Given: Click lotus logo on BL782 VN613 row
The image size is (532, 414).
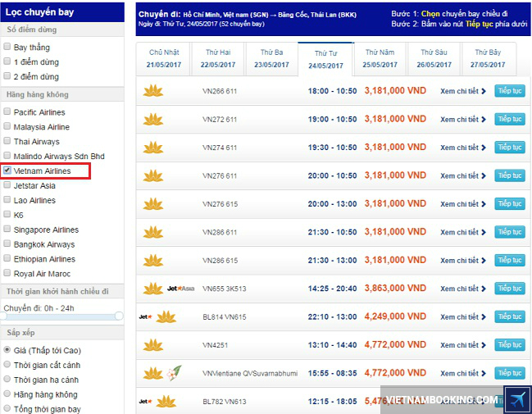Looking at the screenshot, I should [x=166, y=402].
